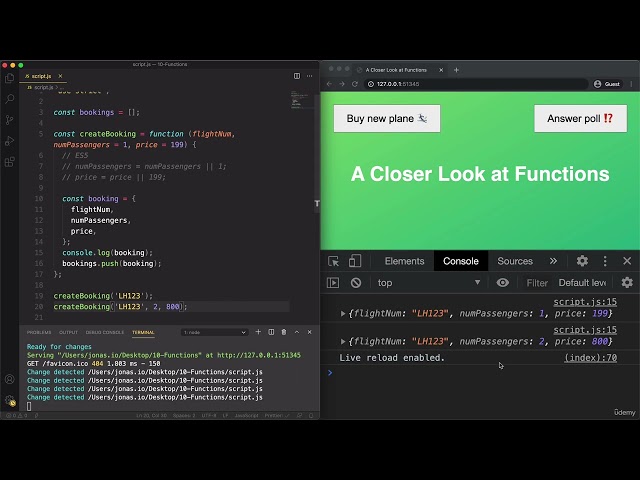The width and height of the screenshot is (640, 480).
Task: Close the script.js editor tab
Action: click(x=60, y=76)
